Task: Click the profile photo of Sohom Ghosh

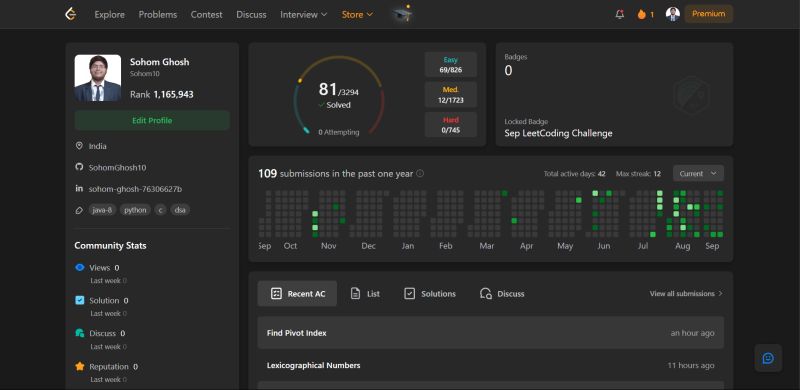Action: pos(97,78)
